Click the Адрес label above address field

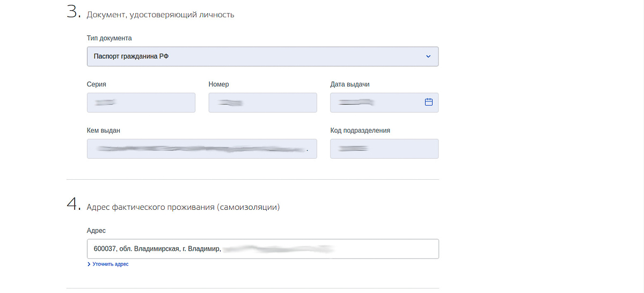click(96, 230)
